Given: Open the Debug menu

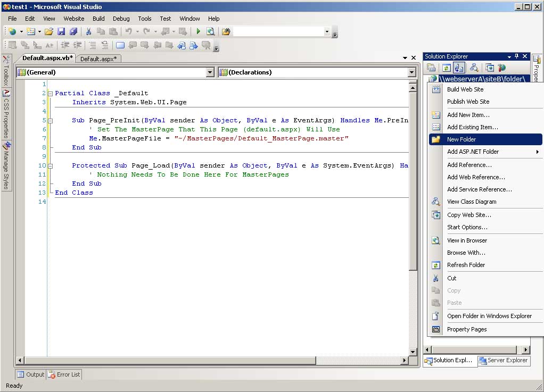Looking at the screenshot, I should 121,19.
